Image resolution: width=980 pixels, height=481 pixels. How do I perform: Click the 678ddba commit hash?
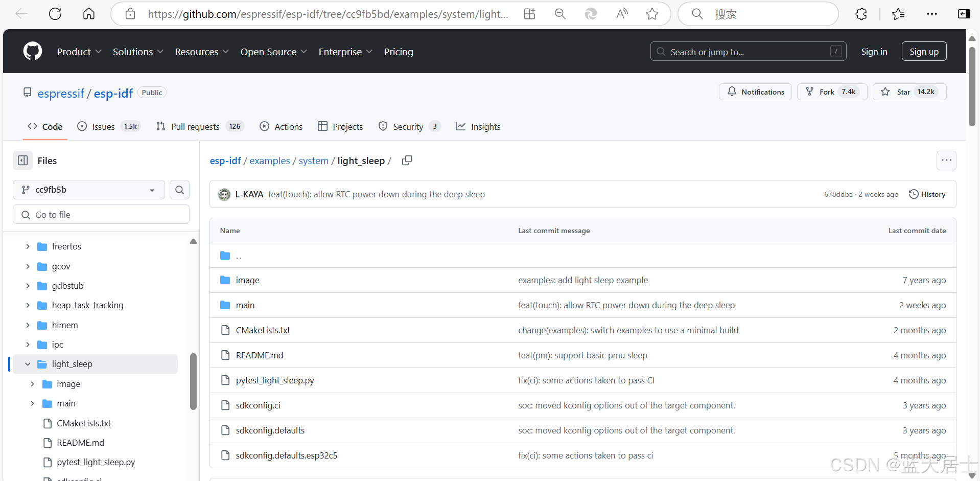click(x=838, y=194)
